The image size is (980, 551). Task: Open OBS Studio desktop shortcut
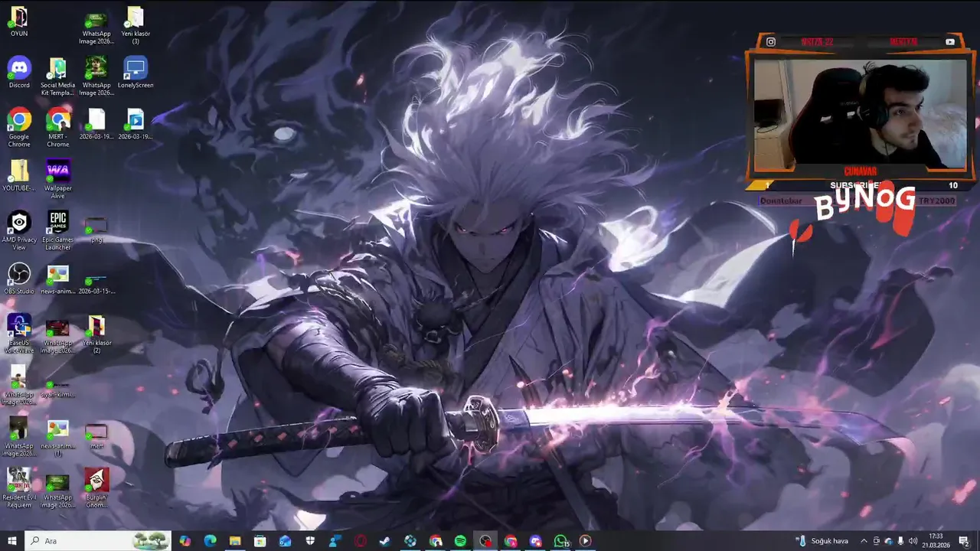coord(19,279)
